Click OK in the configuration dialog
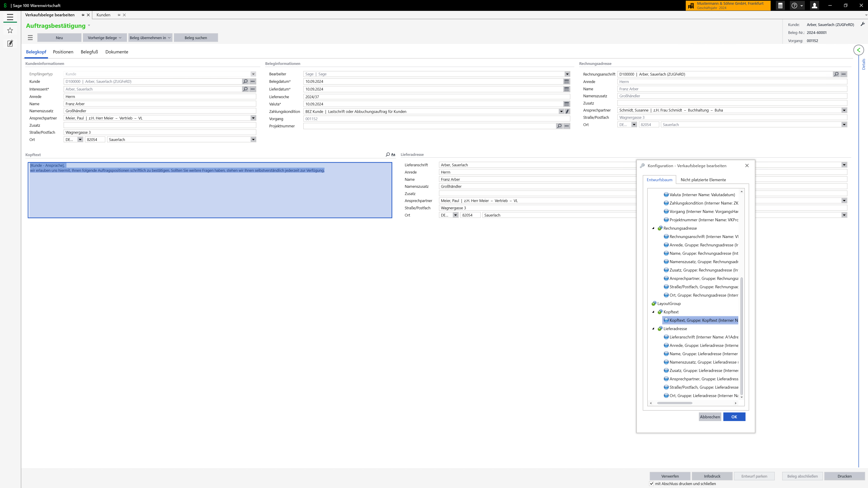Screen dimensions: 868x488 [x=734, y=417]
